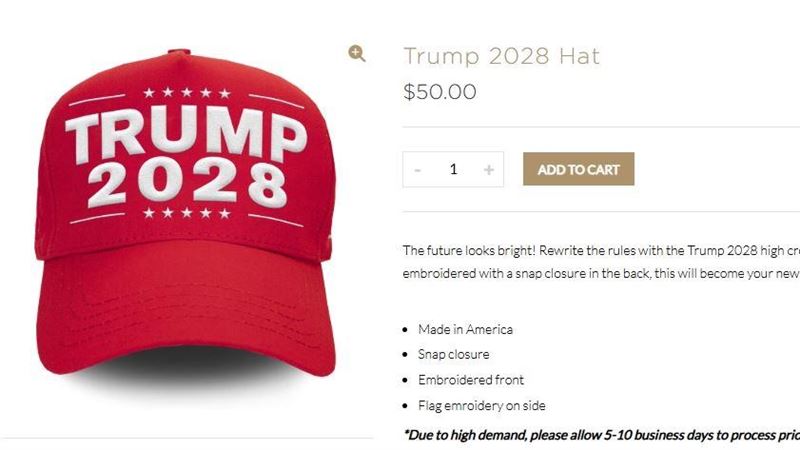800x450 pixels.
Task: Click the "The future looks bright" description text
Action: point(601,262)
